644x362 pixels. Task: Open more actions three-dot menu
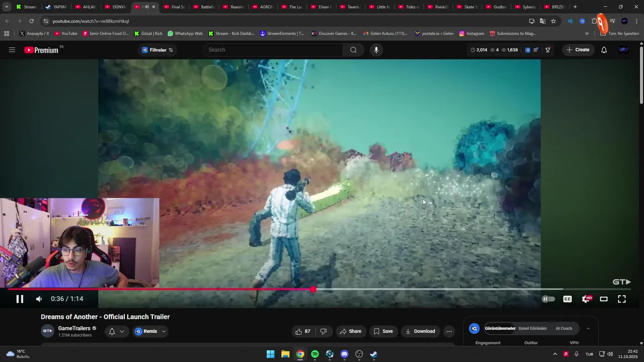pyautogui.click(x=449, y=331)
